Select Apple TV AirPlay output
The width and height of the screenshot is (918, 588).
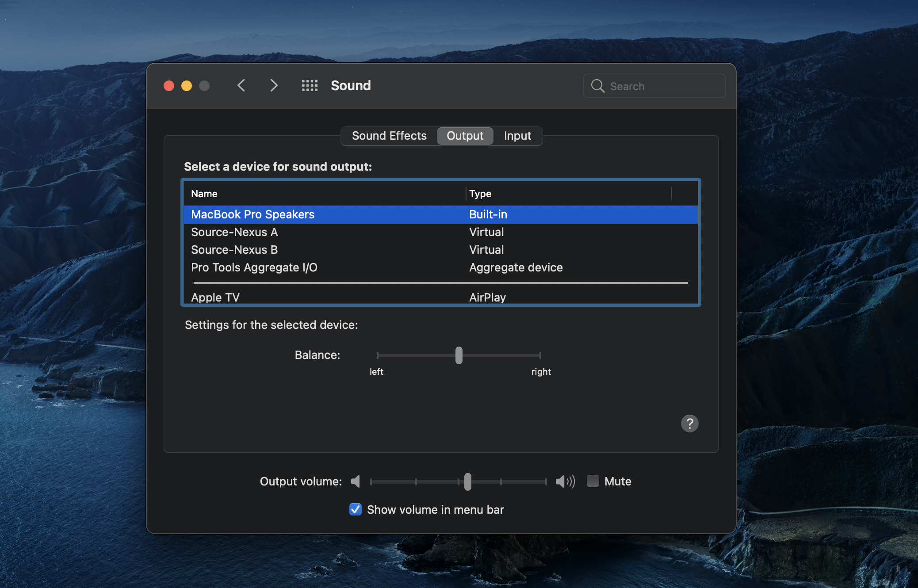tap(215, 297)
